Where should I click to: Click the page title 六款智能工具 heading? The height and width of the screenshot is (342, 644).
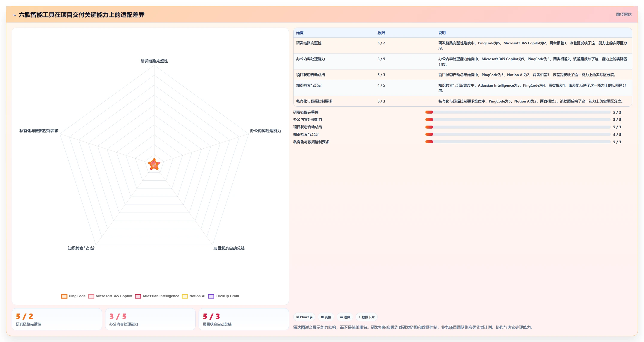(x=81, y=15)
